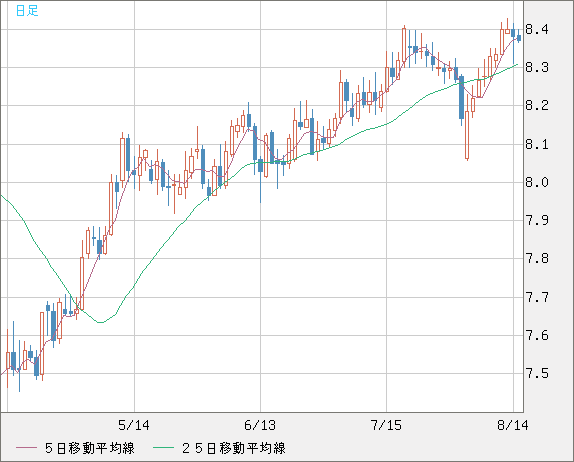This screenshot has width=574, height=462.
Task: Click the purple 5-day legend line sample
Action: (26, 448)
